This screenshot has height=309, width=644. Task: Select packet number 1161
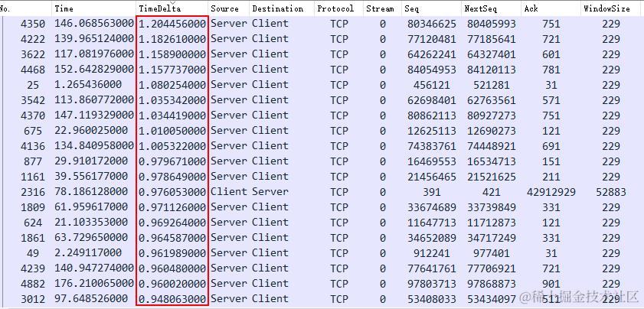[33, 177]
